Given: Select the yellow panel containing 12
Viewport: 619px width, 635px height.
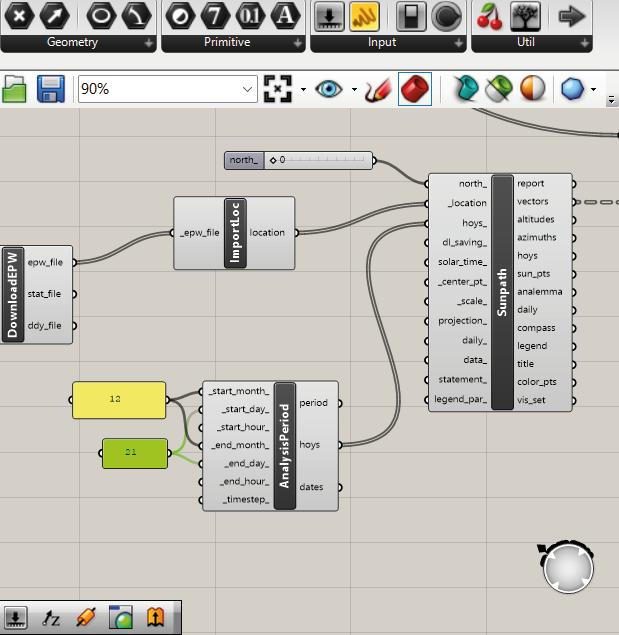Looking at the screenshot, I should click(x=119, y=400).
